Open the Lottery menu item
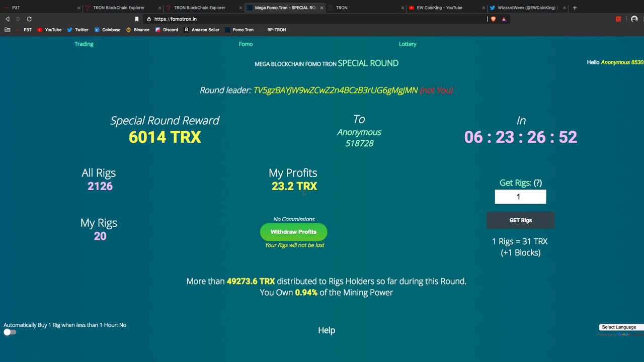This screenshot has height=362, width=644. 408,44
